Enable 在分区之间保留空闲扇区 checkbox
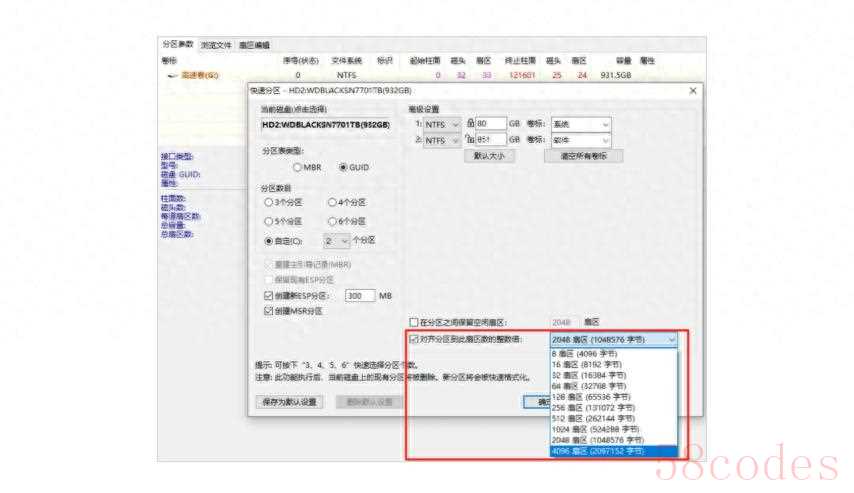The image size is (854, 493). pos(414,323)
